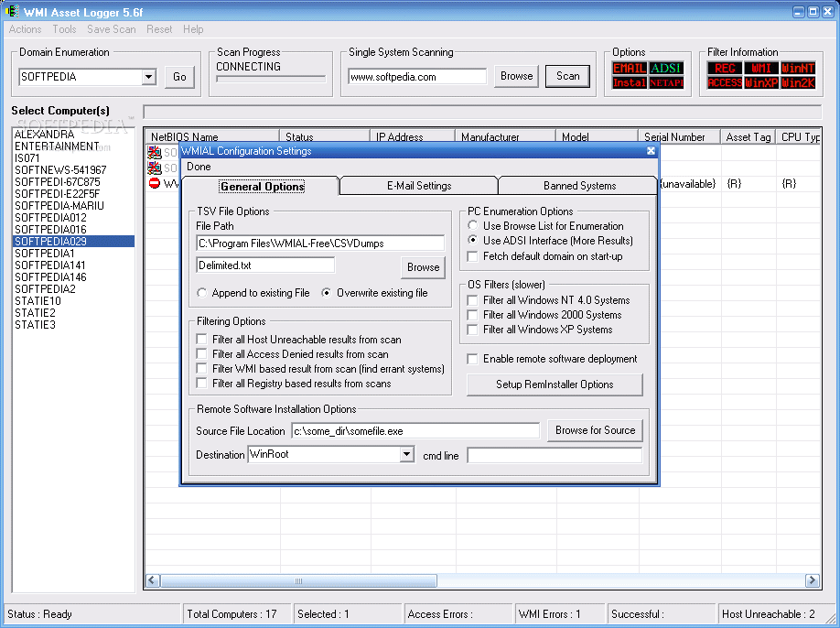
Task: Click the Manufacturer column header
Action: (x=505, y=136)
